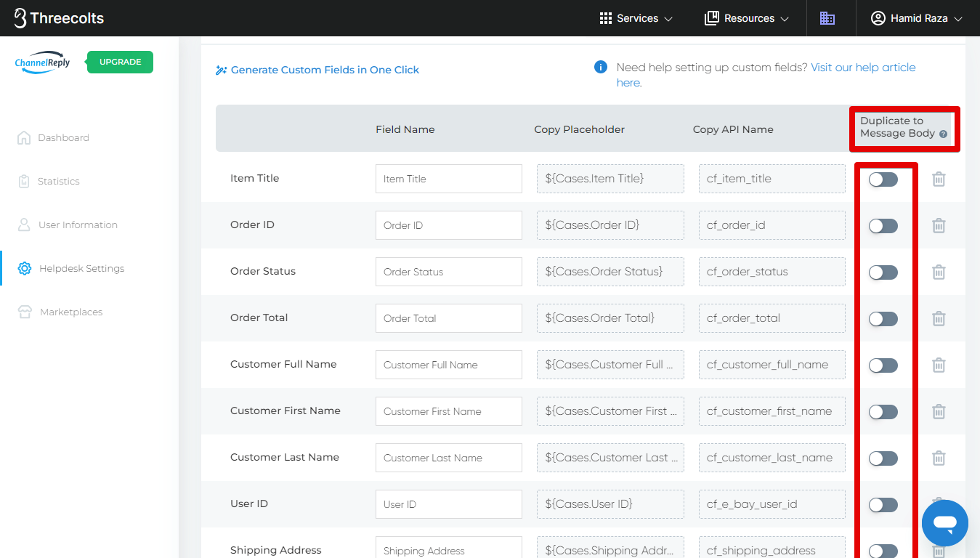Open the Services grid menu
Image resolution: width=980 pixels, height=558 pixels.
(636, 18)
